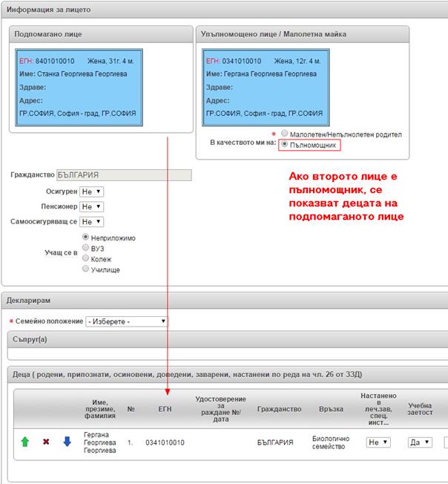Image resolution: width=448 pixels, height=484 pixels.
Task: Click the Връзка column header
Action: (331, 409)
